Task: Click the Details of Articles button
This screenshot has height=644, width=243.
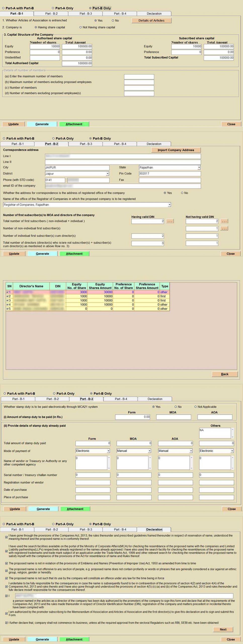Action: tap(151, 21)
